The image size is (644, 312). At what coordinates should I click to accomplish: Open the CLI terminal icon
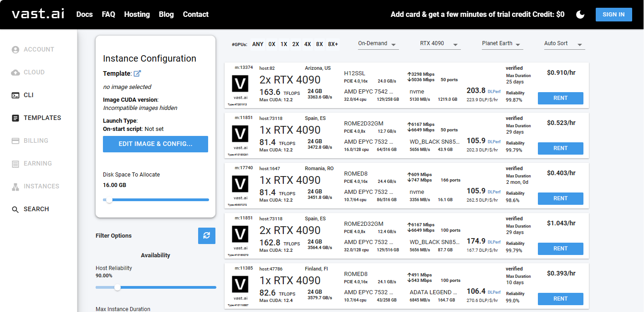[x=15, y=95]
